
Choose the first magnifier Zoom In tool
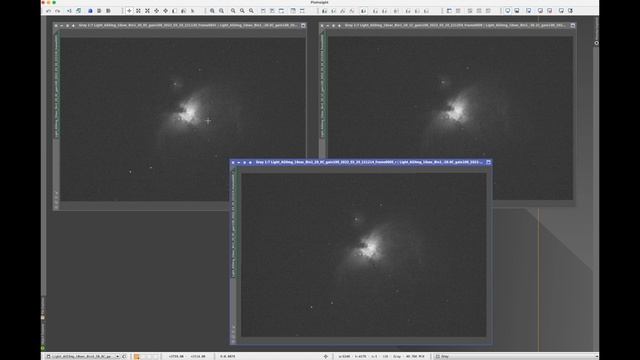point(212,11)
